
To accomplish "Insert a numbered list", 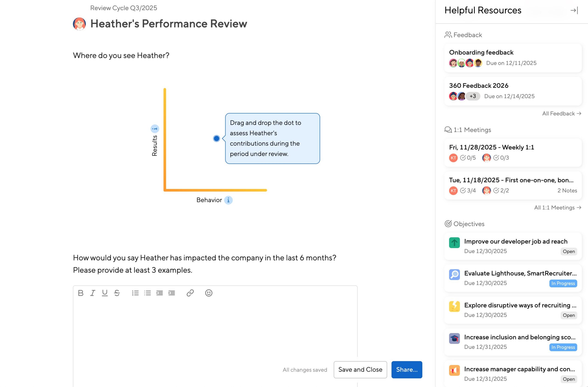I will coord(135,293).
